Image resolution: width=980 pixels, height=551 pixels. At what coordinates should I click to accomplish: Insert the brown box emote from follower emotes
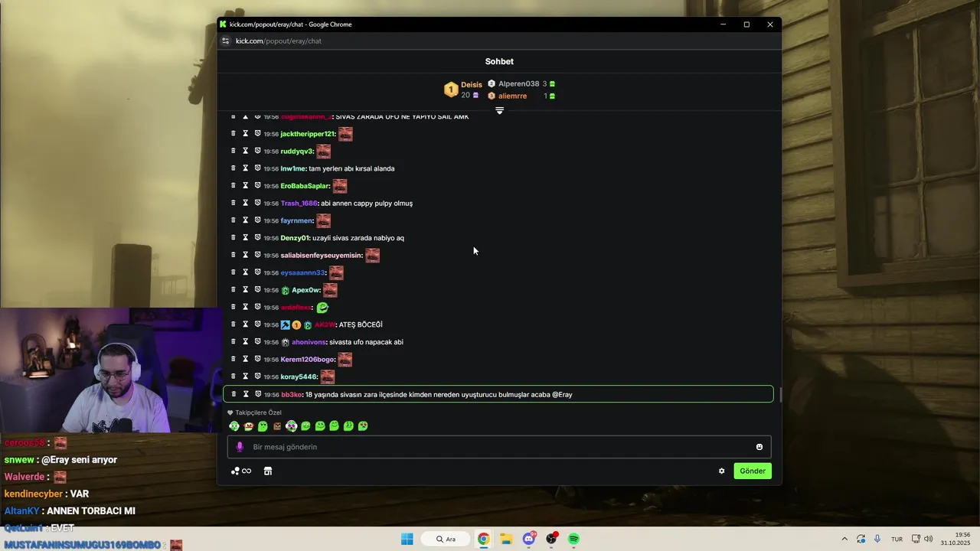click(x=277, y=426)
